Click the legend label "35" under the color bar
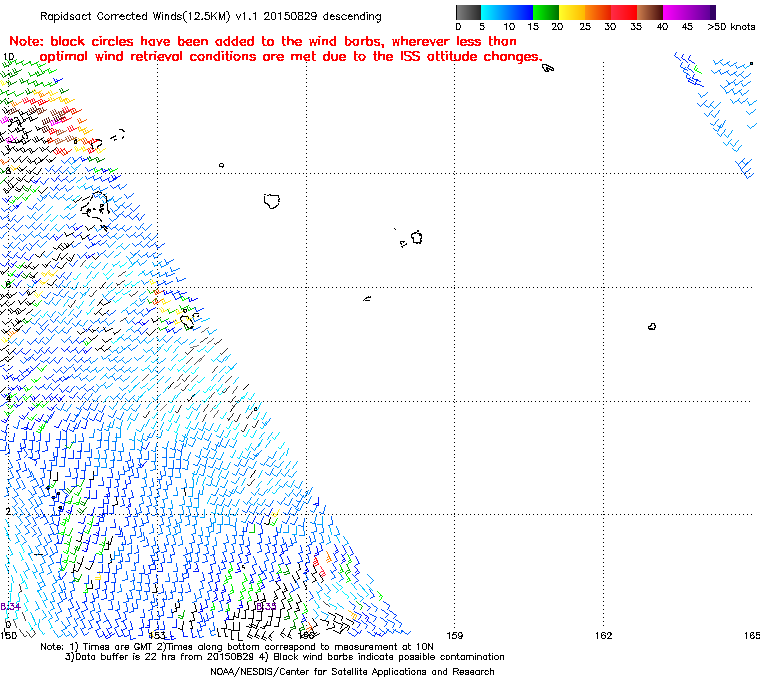 (x=636, y=27)
